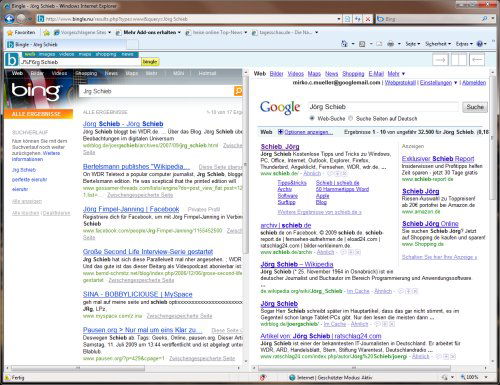Viewport: 500px width, 385px height.
Task: Click the yellow 'bingle' search button
Action: (150, 62)
